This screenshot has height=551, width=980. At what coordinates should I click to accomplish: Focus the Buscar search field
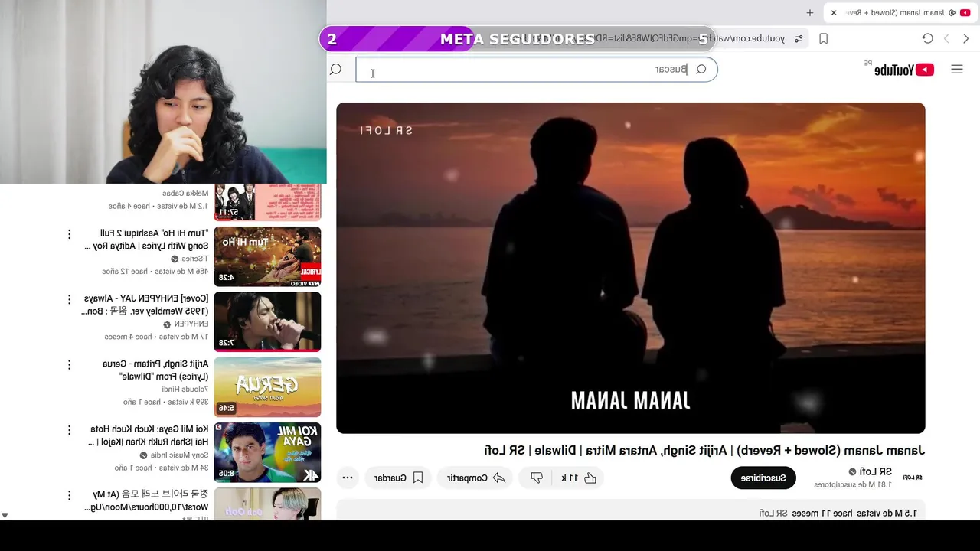(x=536, y=70)
